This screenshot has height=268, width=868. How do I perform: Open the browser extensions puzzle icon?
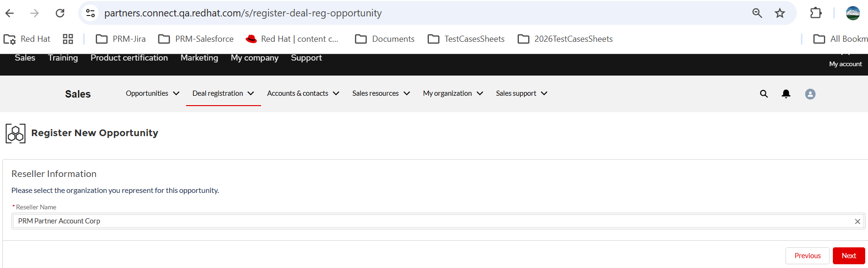(x=816, y=13)
